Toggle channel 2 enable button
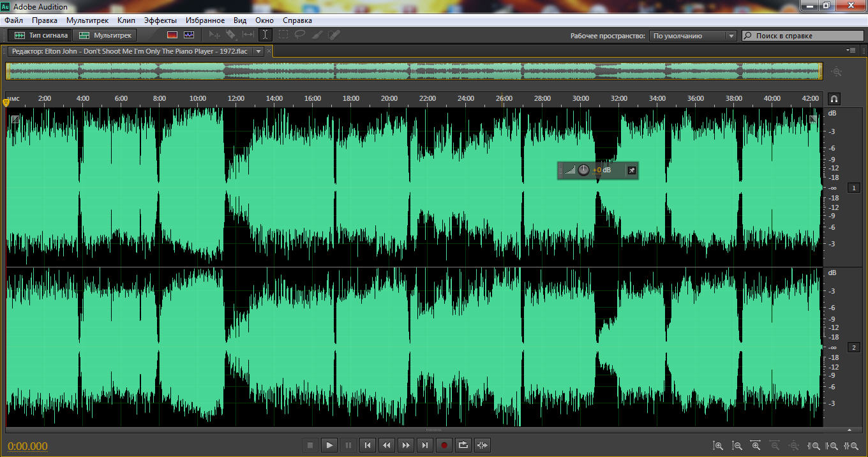This screenshot has height=457, width=868. pos(854,347)
